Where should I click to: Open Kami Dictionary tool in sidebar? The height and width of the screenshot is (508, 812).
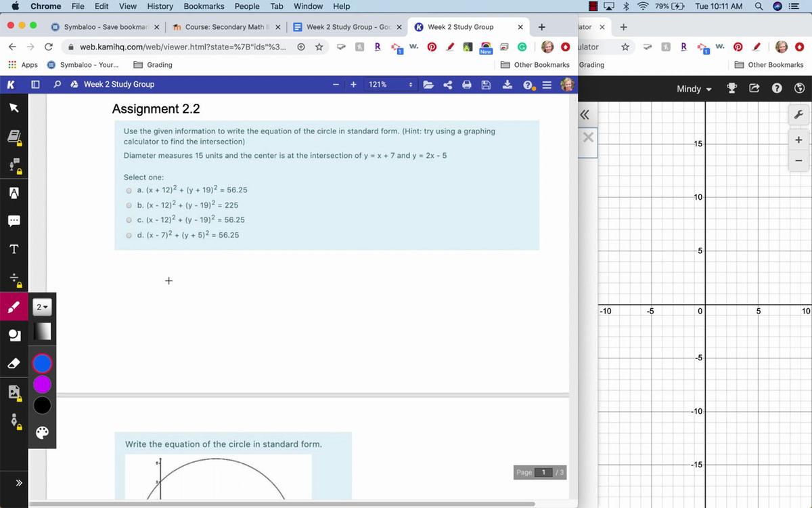pyautogui.click(x=14, y=138)
